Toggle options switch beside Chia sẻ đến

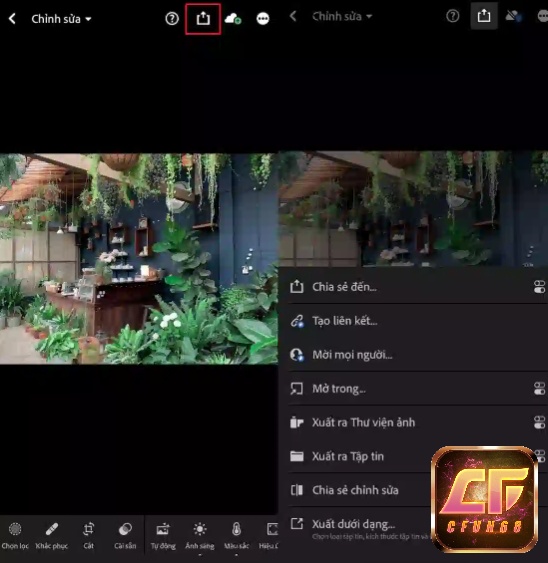pos(539,287)
